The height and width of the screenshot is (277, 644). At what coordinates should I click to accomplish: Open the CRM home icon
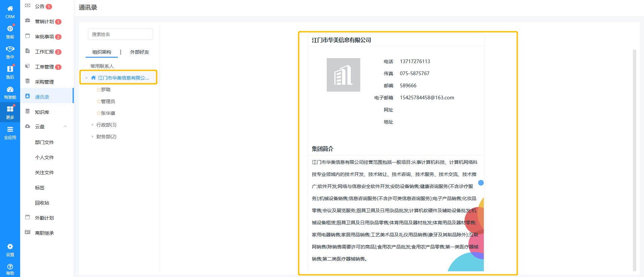(10, 9)
